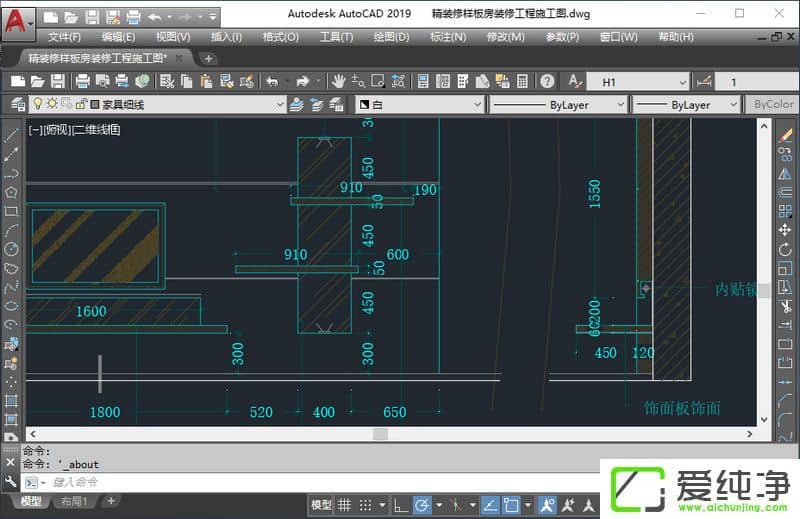Click the Redo arrow in main toolbar

303,81
